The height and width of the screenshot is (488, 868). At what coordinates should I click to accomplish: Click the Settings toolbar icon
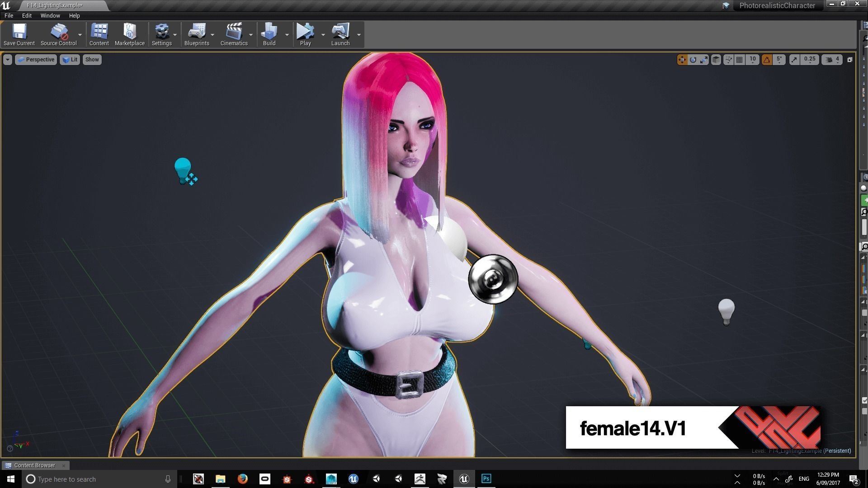[161, 34]
